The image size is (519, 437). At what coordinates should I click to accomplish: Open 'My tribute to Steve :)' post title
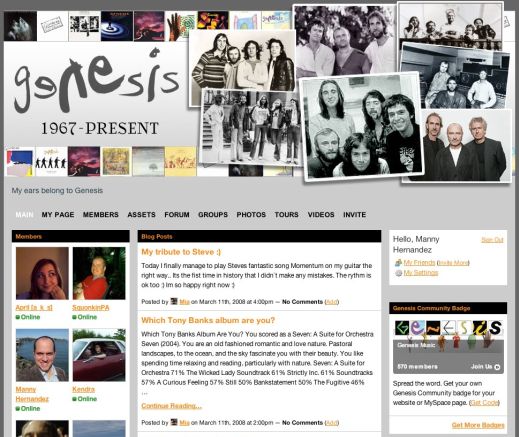[x=181, y=252]
